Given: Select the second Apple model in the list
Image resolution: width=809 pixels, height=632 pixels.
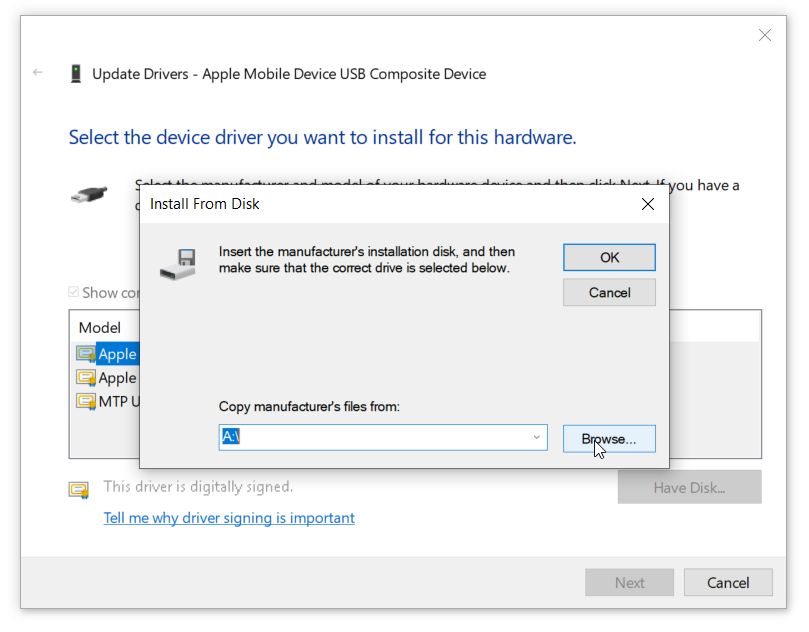Looking at the screenshot, I should [x=113, y=378].
